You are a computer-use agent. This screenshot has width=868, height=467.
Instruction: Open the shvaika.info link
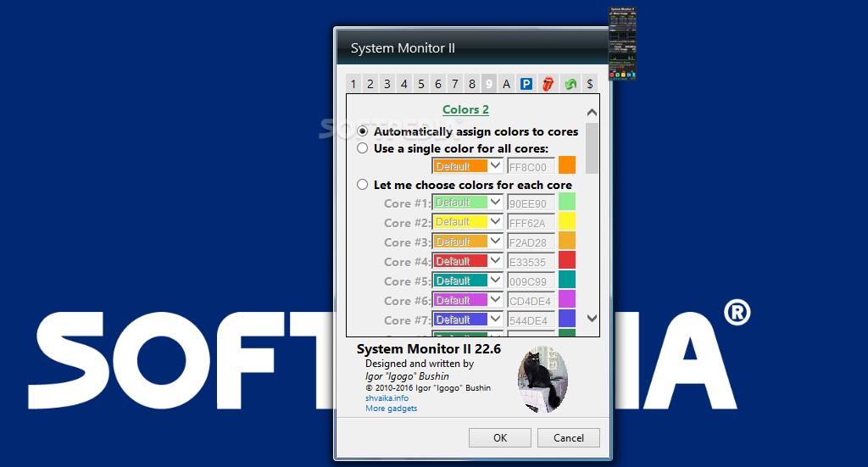(387, 398)
